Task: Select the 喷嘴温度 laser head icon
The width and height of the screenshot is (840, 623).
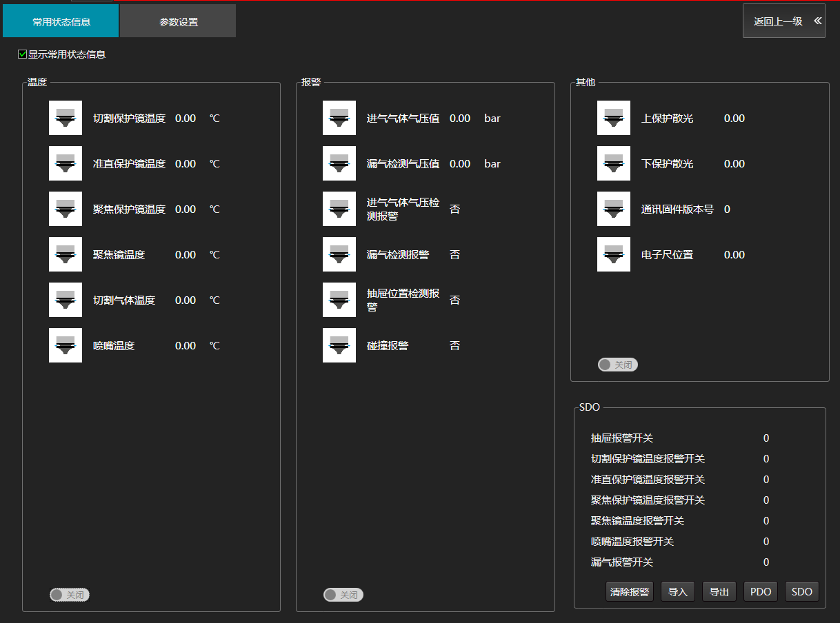Action: [x=66, y=345]
